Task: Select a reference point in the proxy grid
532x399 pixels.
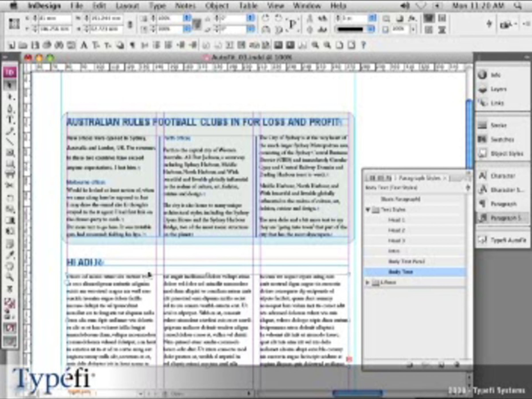Action: coord(14,24)
